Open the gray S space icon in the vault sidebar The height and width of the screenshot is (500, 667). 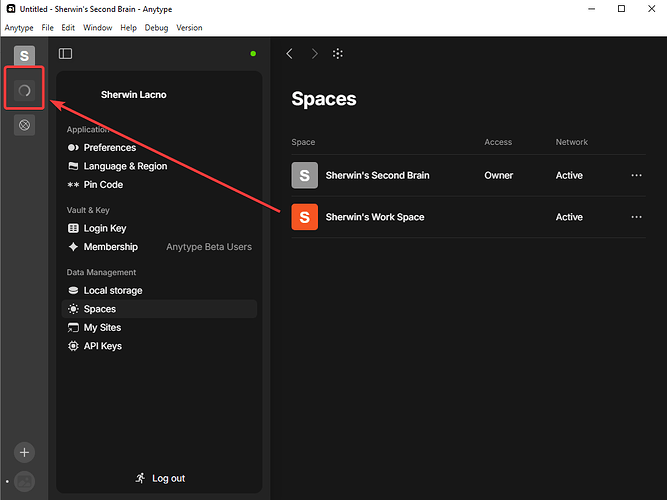pos(24,55)
